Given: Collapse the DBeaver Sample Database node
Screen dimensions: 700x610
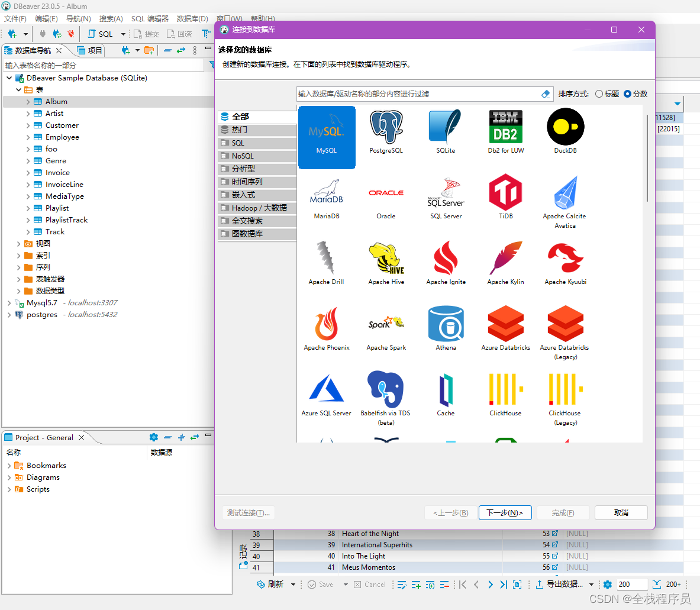Looking at the screenshot, I should [x=9, y=78].
